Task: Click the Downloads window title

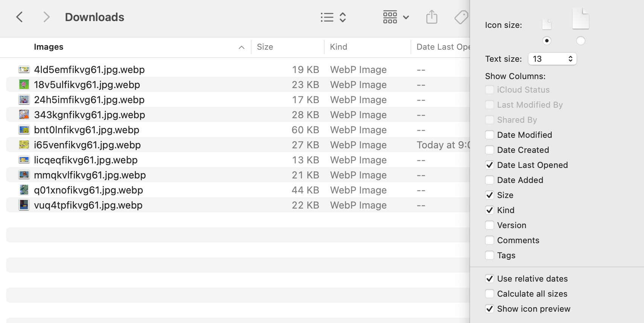Action: click(95, 17)
